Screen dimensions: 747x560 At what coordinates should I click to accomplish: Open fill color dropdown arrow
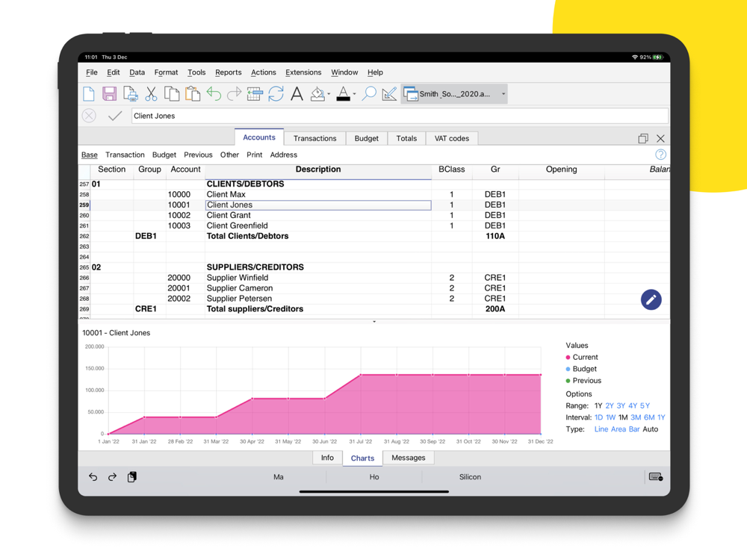click(329, 94)
